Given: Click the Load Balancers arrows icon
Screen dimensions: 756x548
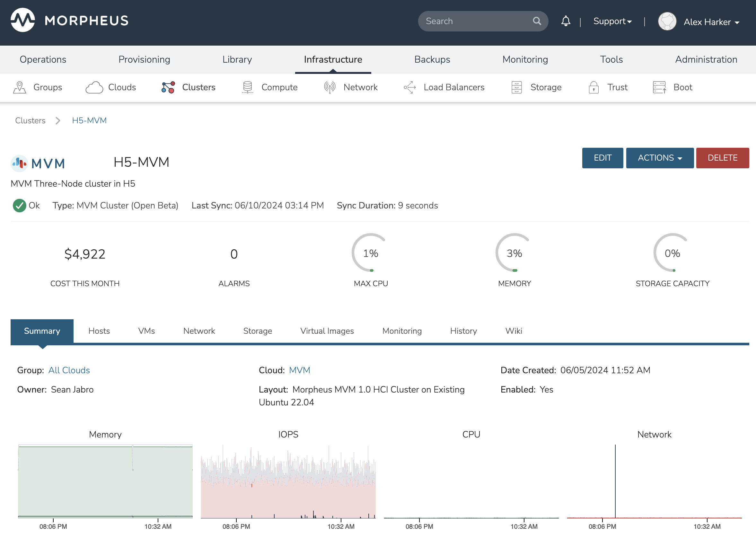Looking at the screenshot, I should pos(410,87).
